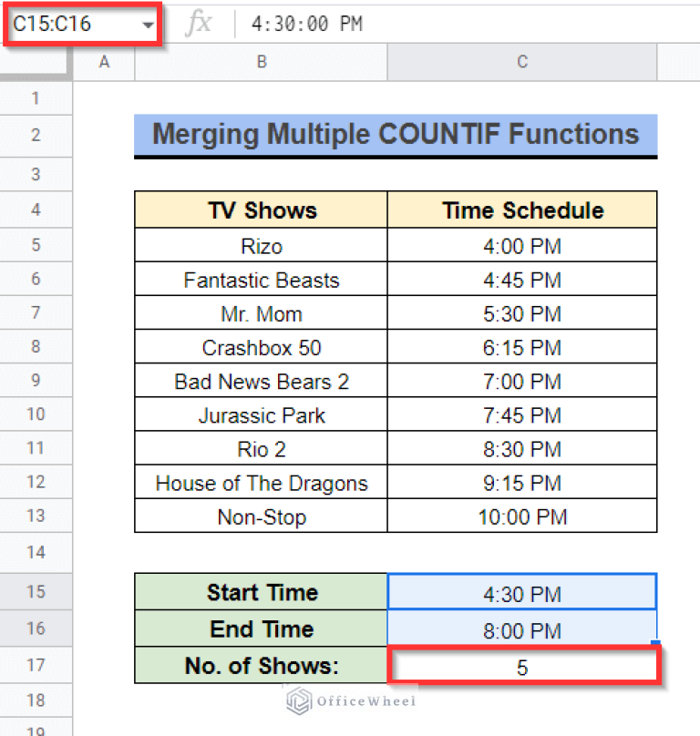Select row 4 header
700x736 pixels.
coord(36,210)
